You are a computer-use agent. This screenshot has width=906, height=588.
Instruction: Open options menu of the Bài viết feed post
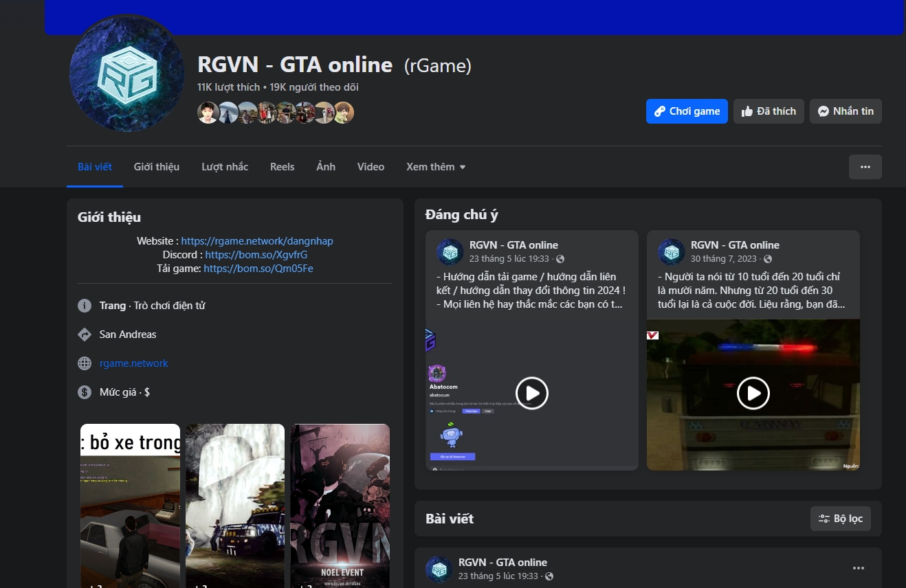859,568
